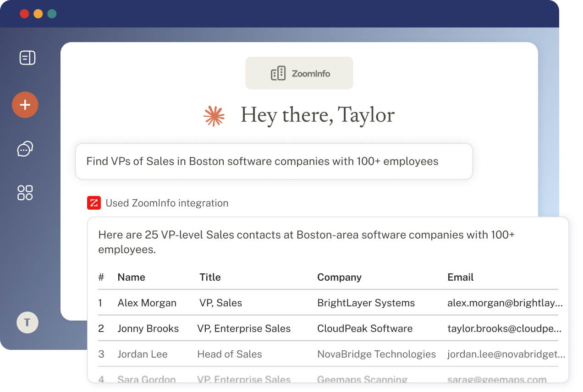Start a new chat with the plus button

[25, 105]
